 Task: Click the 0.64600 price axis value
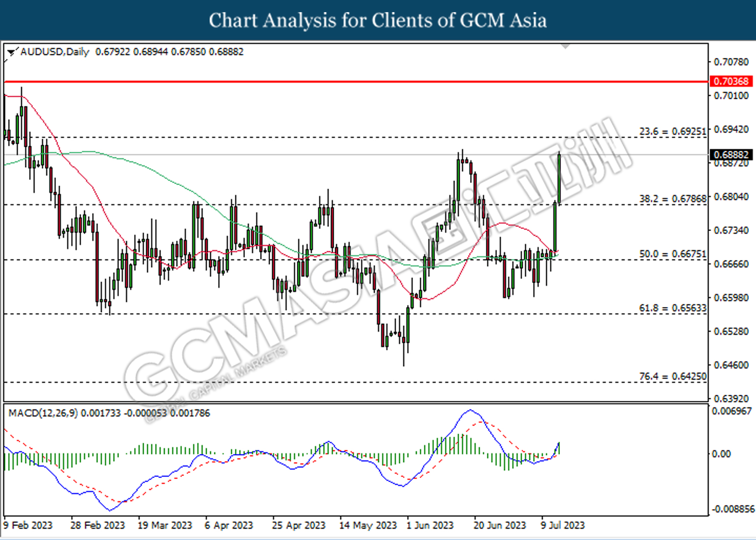[x=731, y=365]
